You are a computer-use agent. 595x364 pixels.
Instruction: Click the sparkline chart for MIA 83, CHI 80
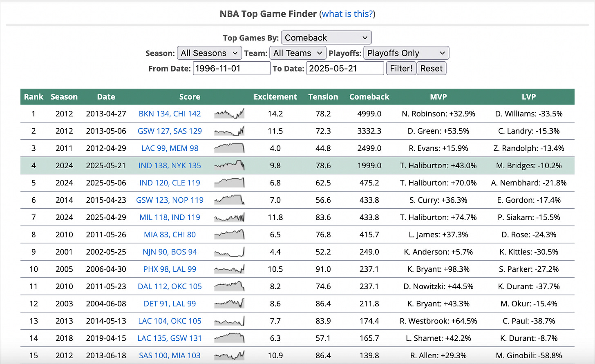click(229, 234)
